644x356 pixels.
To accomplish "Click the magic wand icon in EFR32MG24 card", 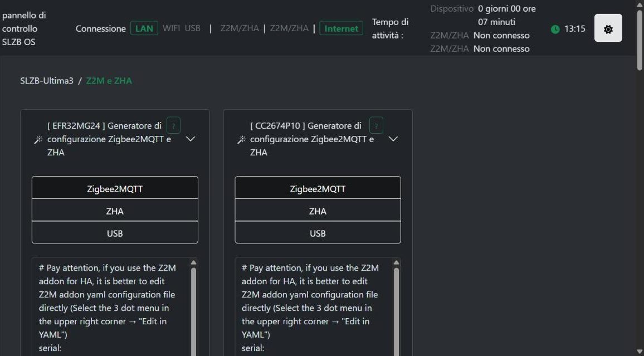I will click(x=38, y=140).
